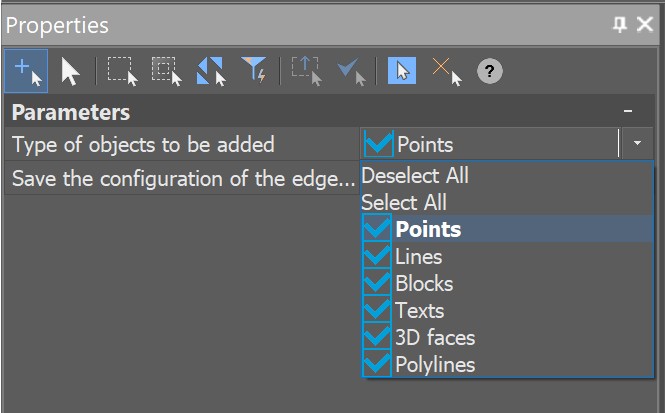
Task: Click the Blocks item label
Action: [424, 284]
